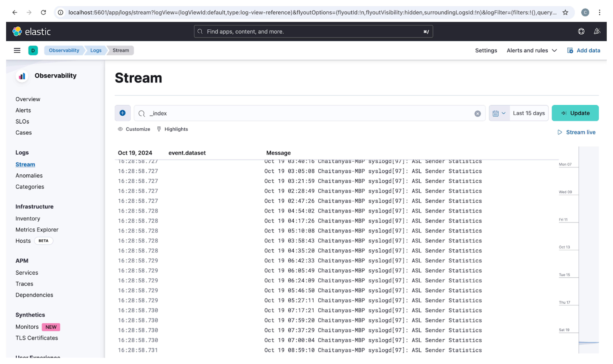This screenshot has width=613, height=364.
Task: Click the browser reload icon
Action: tap(43, 13)
